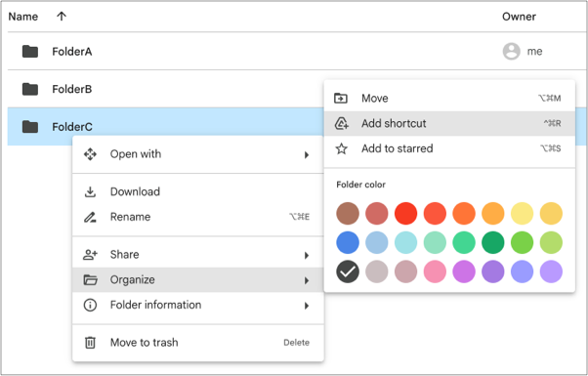Click the star icon for Add to starred
The width and height of the screenshot is (588, 376).
341,148
